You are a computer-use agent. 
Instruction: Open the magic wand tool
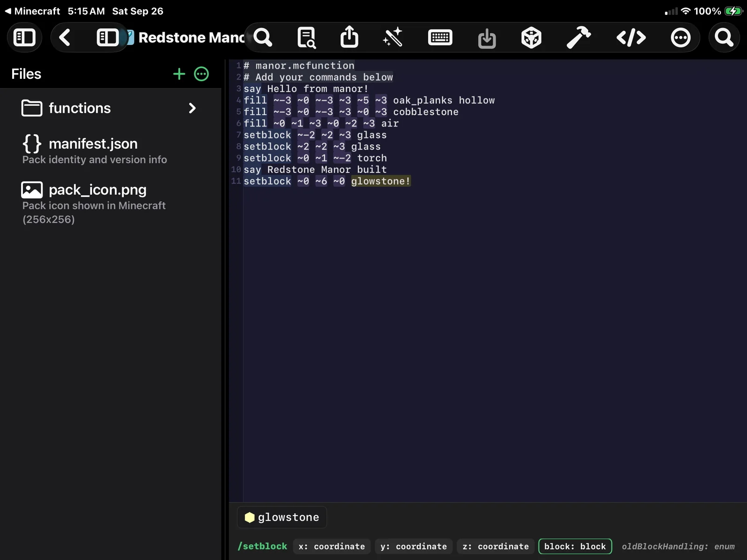pyautogui.click(x=393, y=37)
